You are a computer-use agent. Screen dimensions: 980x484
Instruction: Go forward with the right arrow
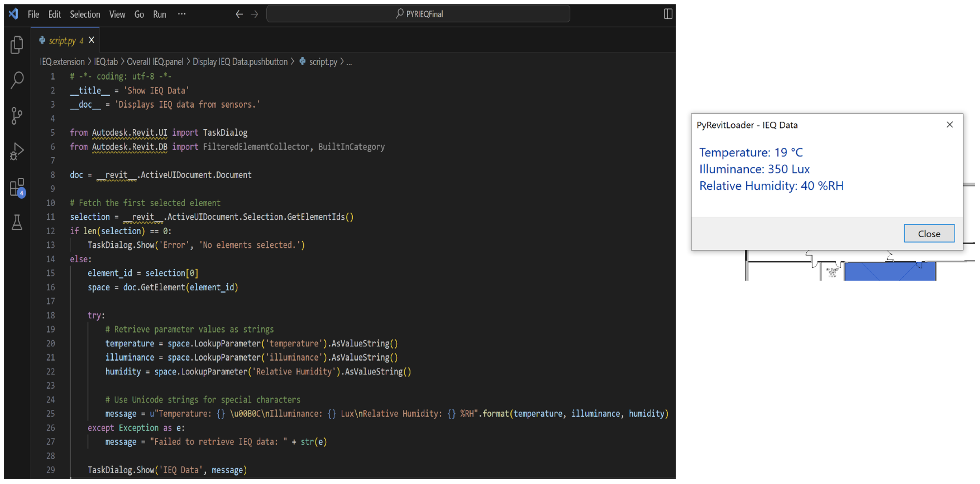point(255,14)
